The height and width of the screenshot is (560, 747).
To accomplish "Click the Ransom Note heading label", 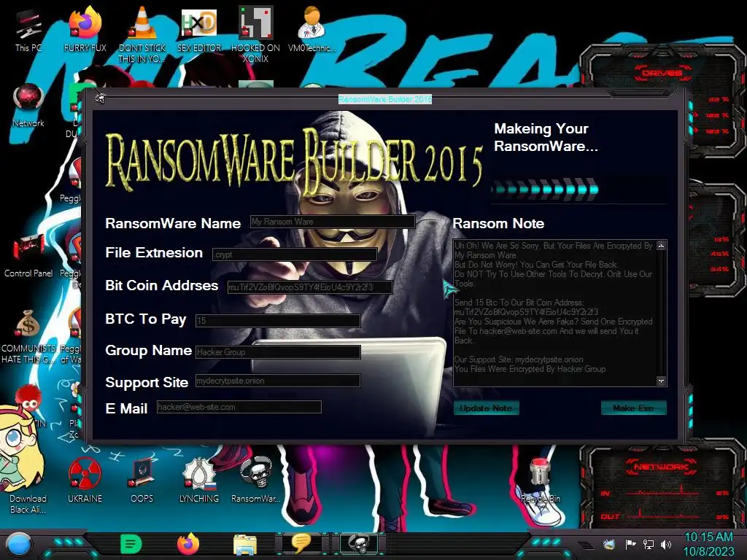I will tap(498, 223).
